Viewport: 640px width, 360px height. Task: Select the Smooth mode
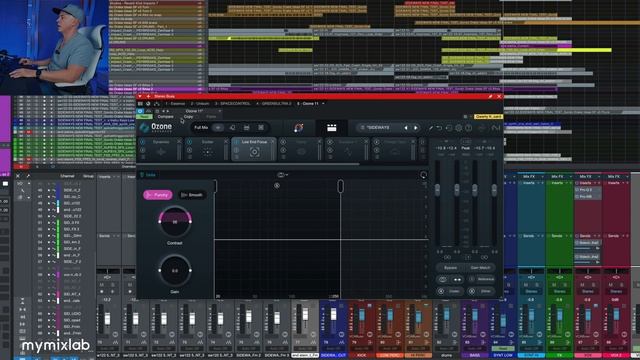192,195
